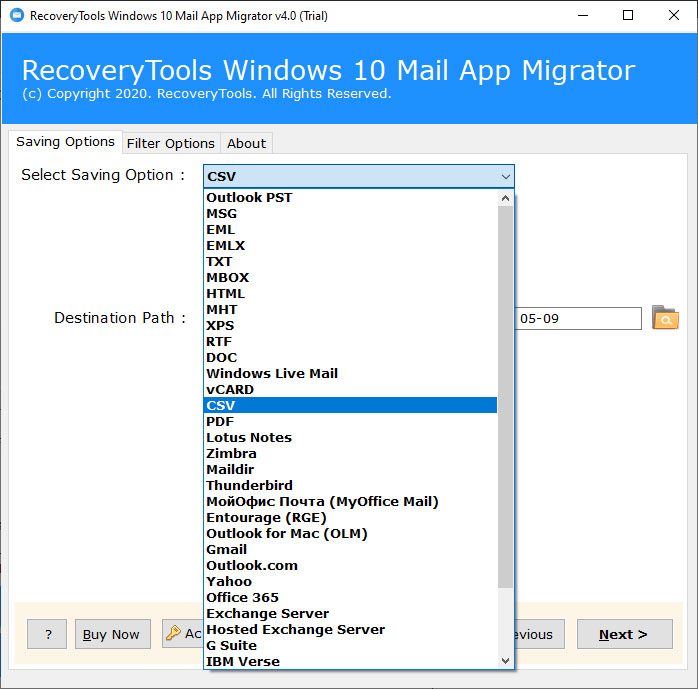This screenshot has height=689, width=698.
Task: Choose MBOX from the list
Action: 350,277
